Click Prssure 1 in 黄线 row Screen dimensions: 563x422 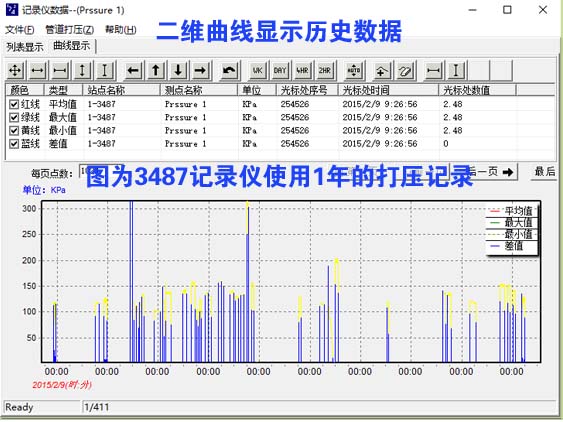(186, 131)
